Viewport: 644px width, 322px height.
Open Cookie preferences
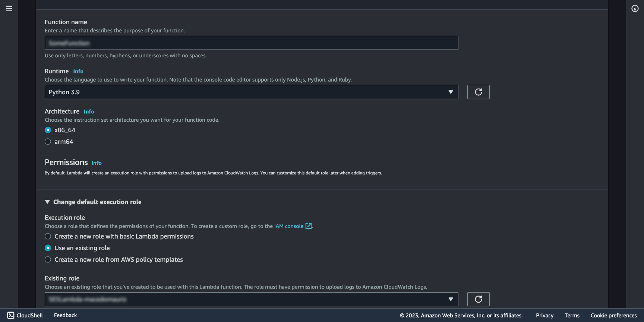click(614, 315)
